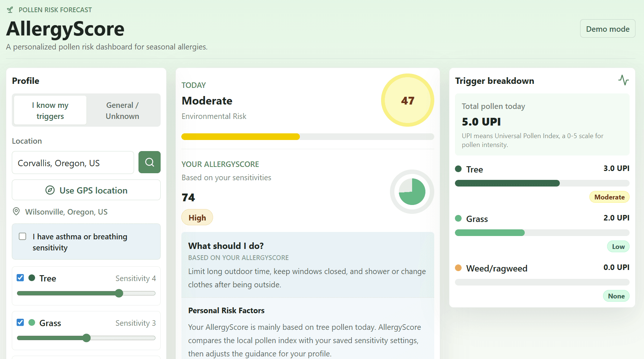Select the I know my triggers tab
644x359 pixels.
tap(50, 110)
